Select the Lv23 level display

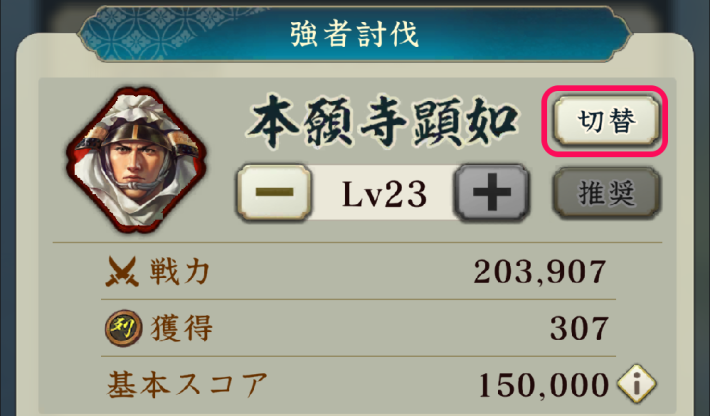pos(384,193)
